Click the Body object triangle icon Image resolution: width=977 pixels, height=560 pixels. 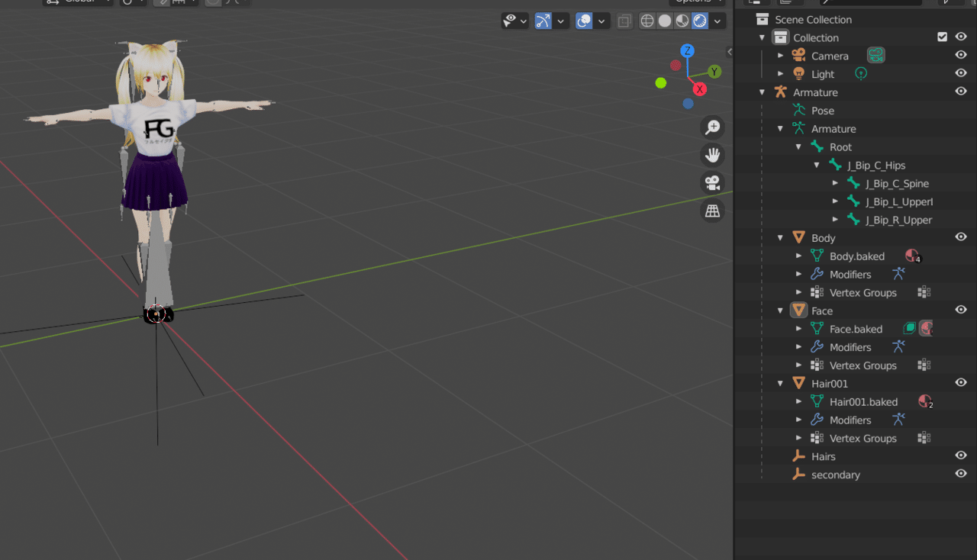(799, 237)
